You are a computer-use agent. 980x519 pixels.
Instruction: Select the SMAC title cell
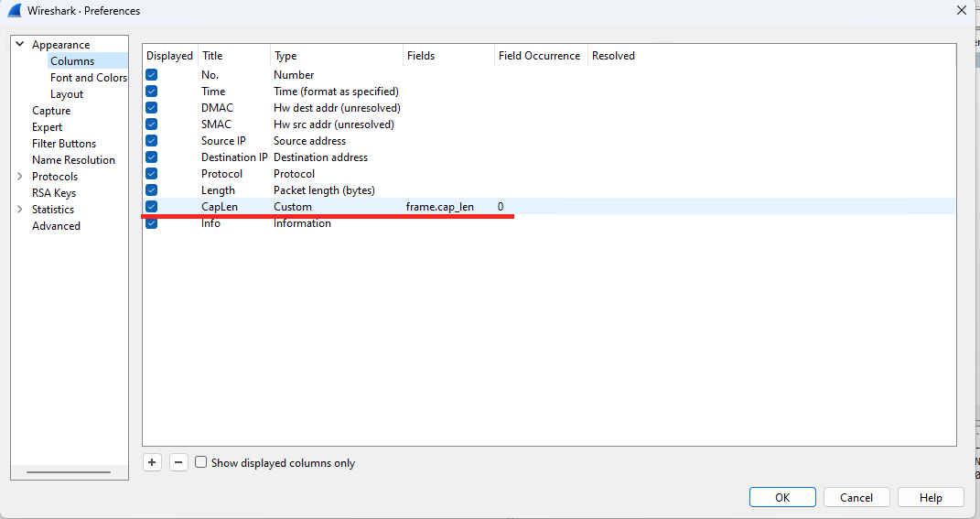(216, 124)
